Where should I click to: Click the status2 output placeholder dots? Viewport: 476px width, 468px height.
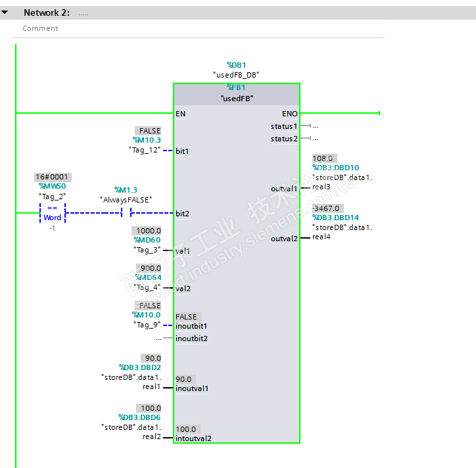[x=316, y=139]
